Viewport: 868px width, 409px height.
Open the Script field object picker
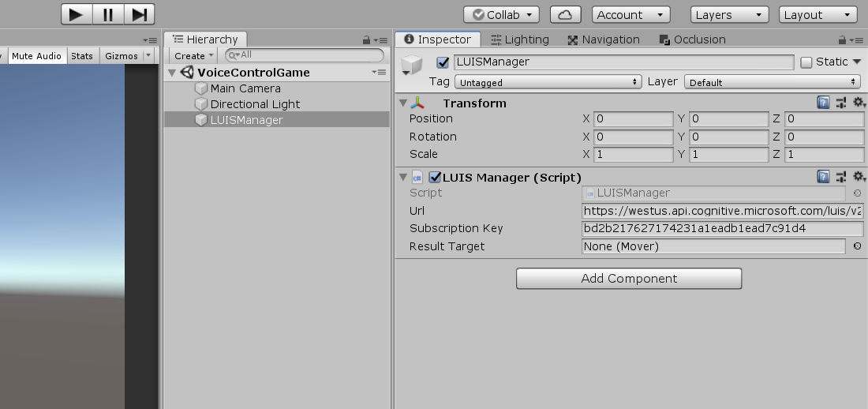click(x=858, y=193)
